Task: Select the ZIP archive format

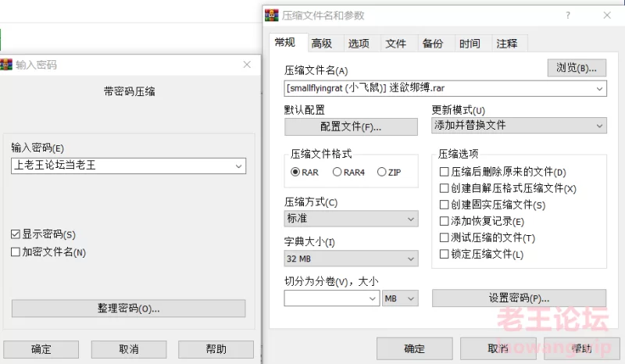Action: click(382, 172)
